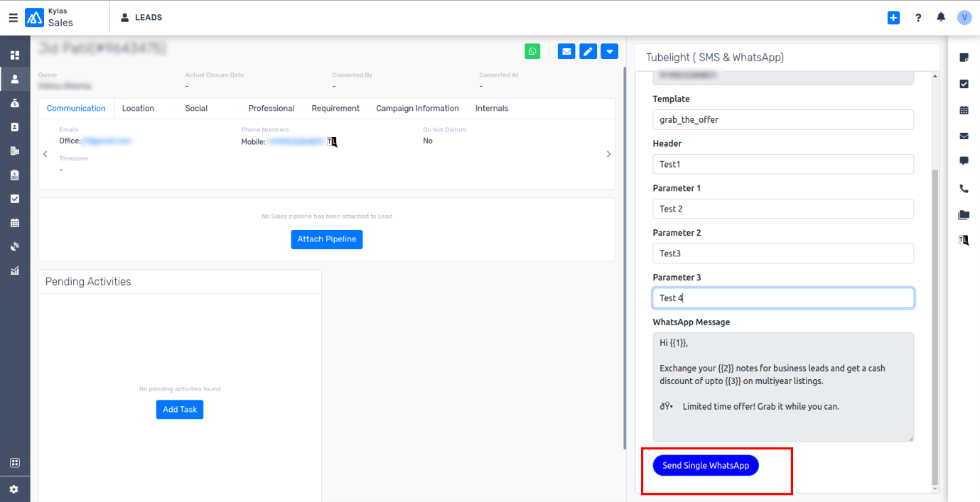
Task: Click the green WhatsApp icon
Action: (x=532, y=51)
